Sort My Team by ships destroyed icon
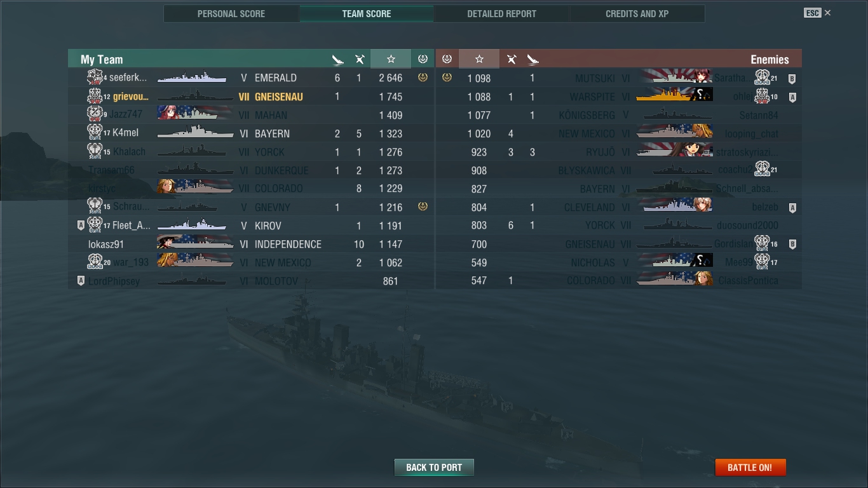868x488 pixels. click(337, 59)
